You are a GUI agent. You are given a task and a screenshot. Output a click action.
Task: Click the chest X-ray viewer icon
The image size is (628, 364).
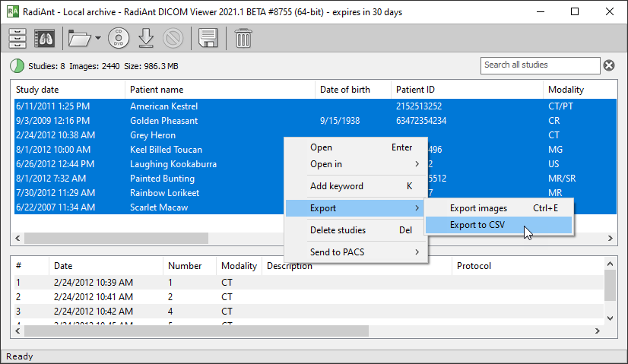click(44, 39)
